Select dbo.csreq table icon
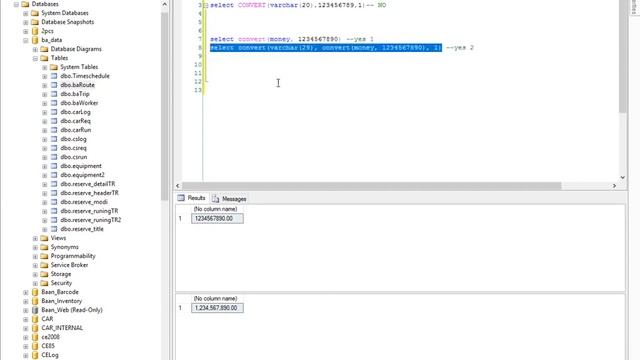 [54, 148]
